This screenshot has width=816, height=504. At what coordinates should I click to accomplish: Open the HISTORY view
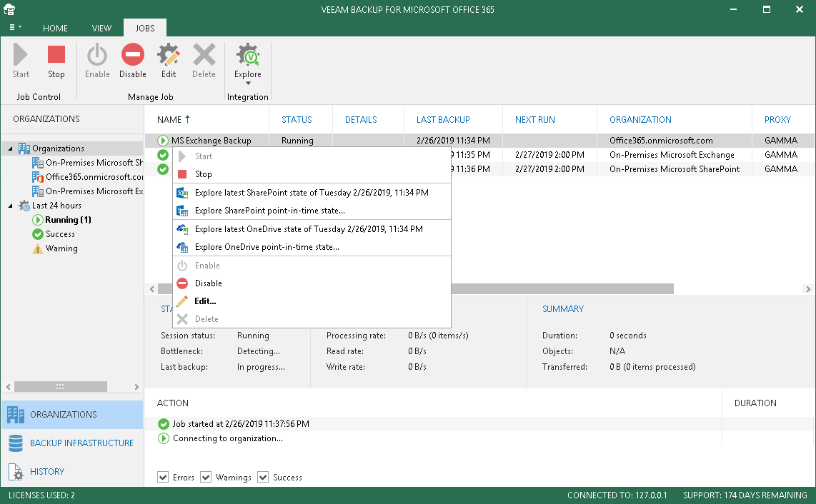(72, 472)
